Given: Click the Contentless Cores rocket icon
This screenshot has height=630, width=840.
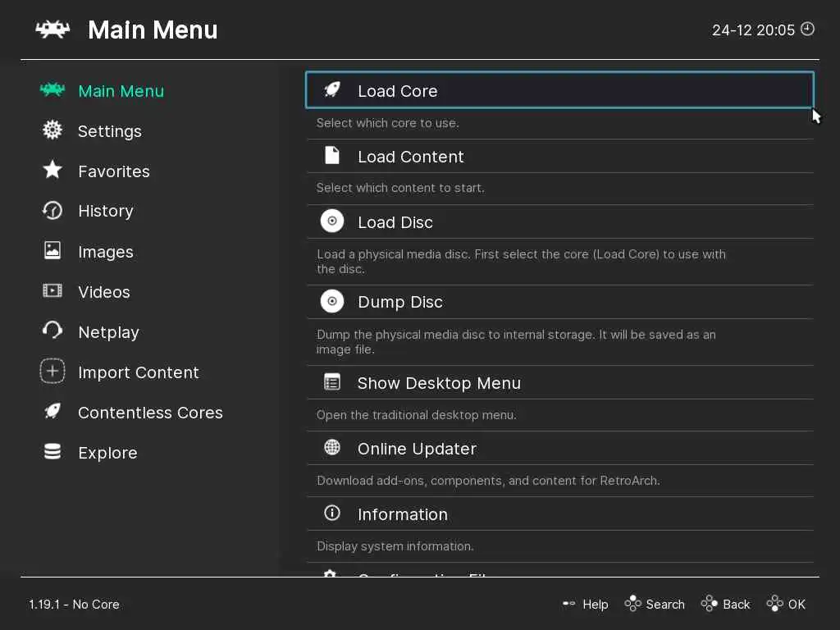Looking at the screenshot, I should pos(52,412).
